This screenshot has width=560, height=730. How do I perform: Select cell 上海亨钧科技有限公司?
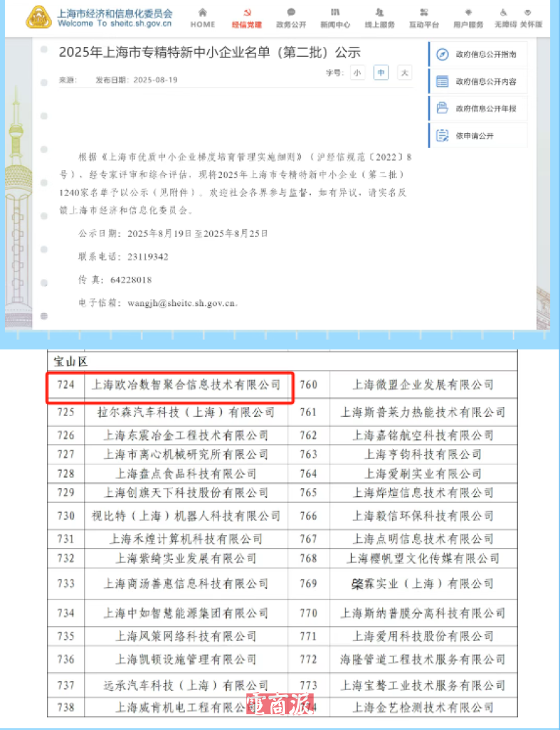[x=423, y=455]
